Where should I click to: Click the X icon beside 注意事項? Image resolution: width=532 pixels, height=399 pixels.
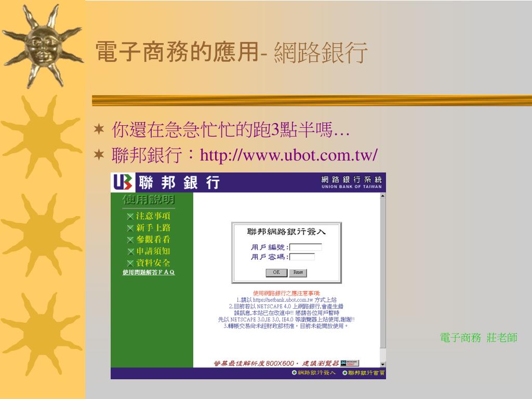[x=130, y=217]
